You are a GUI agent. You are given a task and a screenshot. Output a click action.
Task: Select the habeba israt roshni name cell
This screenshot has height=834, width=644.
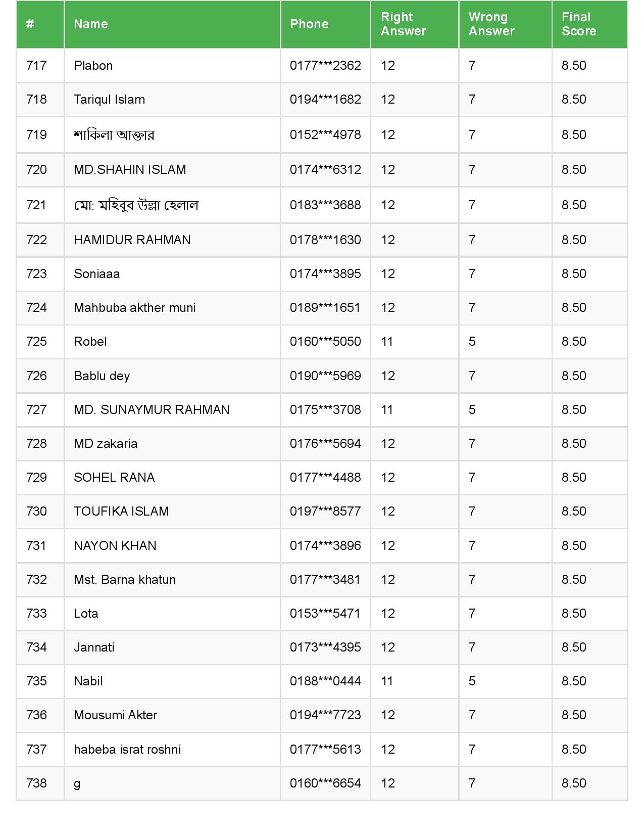coord(127,750)
